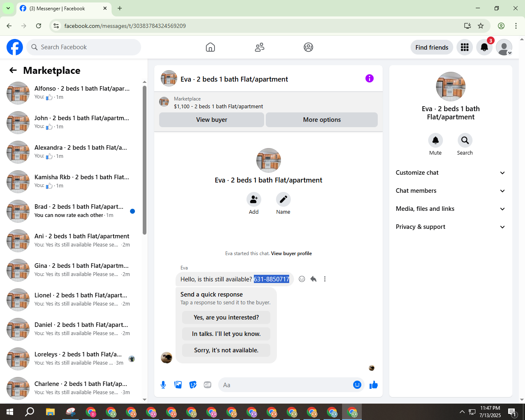This screenshot has width=525, height=420.
Task: Click the Name pencil icon in the chat
Action: pyautogui.click(x=283, y=199)
